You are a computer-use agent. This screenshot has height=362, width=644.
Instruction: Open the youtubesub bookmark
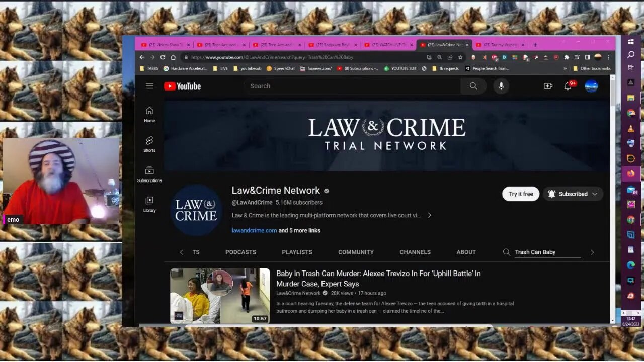pyautogui.click(x=248, y=68)
